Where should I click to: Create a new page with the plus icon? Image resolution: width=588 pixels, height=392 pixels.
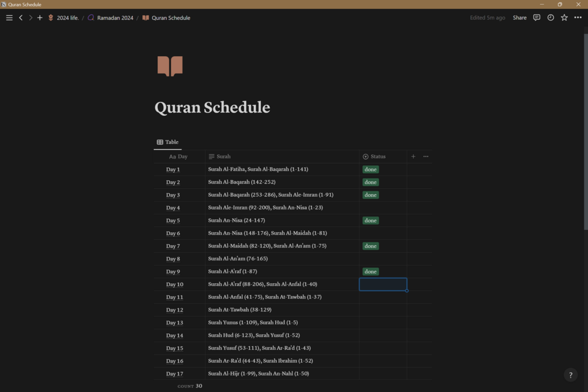tap(40, 18)
